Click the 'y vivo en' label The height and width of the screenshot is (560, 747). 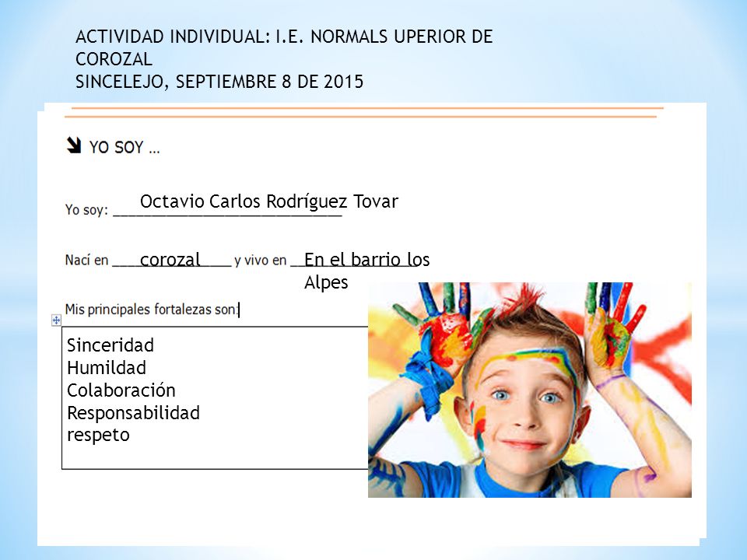[261, 261]
